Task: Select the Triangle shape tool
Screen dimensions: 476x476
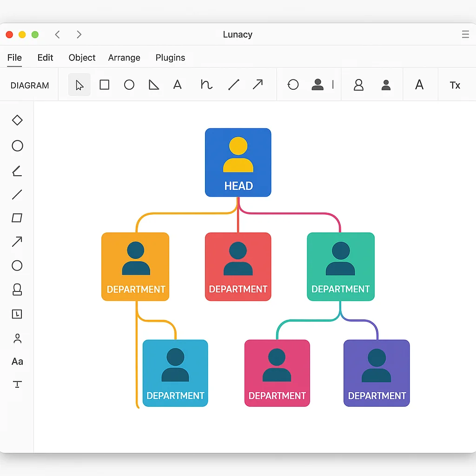Action: click(153, 85)
